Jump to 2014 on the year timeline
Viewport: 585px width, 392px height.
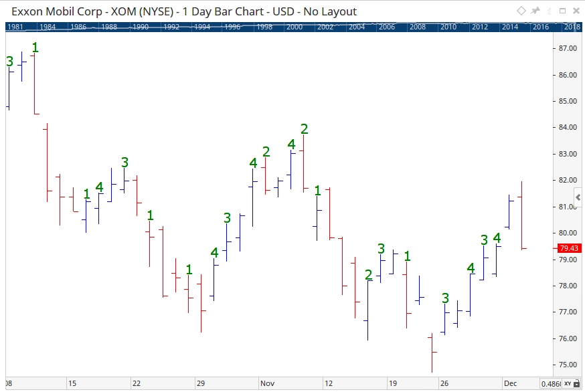point(510,27)
